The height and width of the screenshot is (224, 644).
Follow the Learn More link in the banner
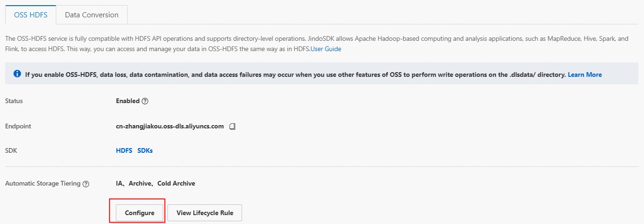point(584,75)
